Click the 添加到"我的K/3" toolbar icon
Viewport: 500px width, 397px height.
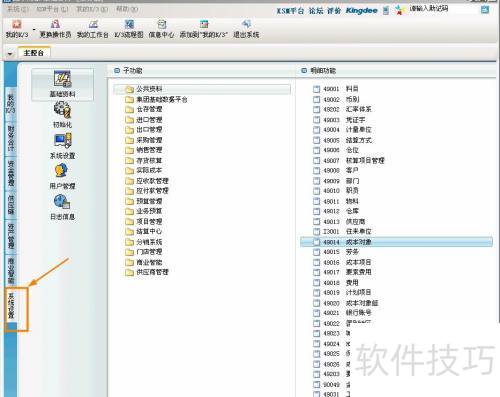click(204, 24)
